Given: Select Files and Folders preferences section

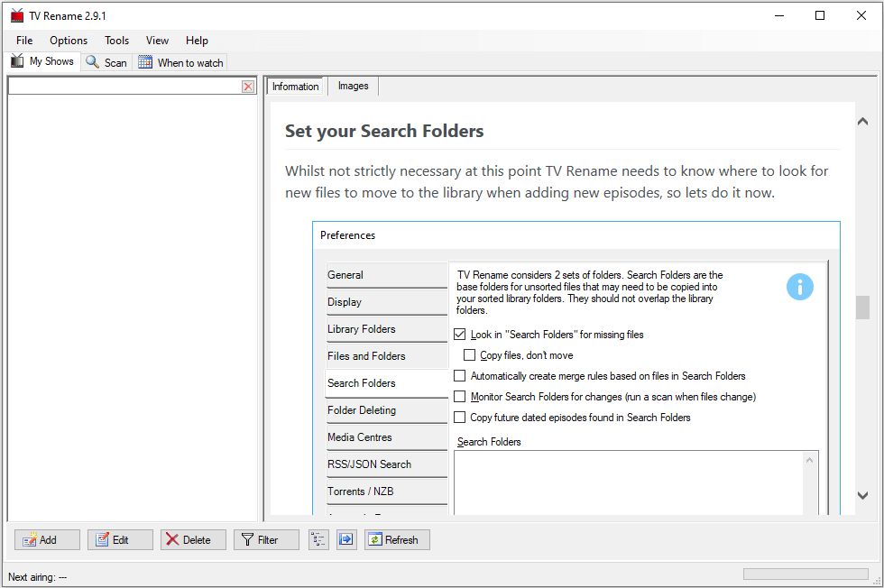Looking at the screenshot, I should coord(387,356).
